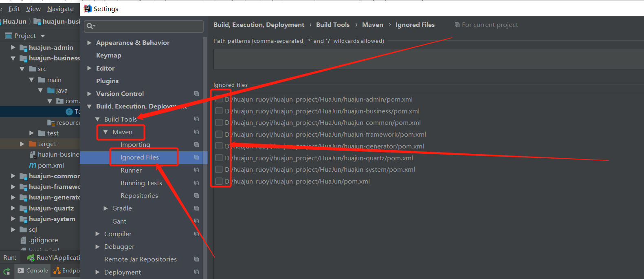
Task: Switch to the Endpoints tab
Action: click(66, 270)
